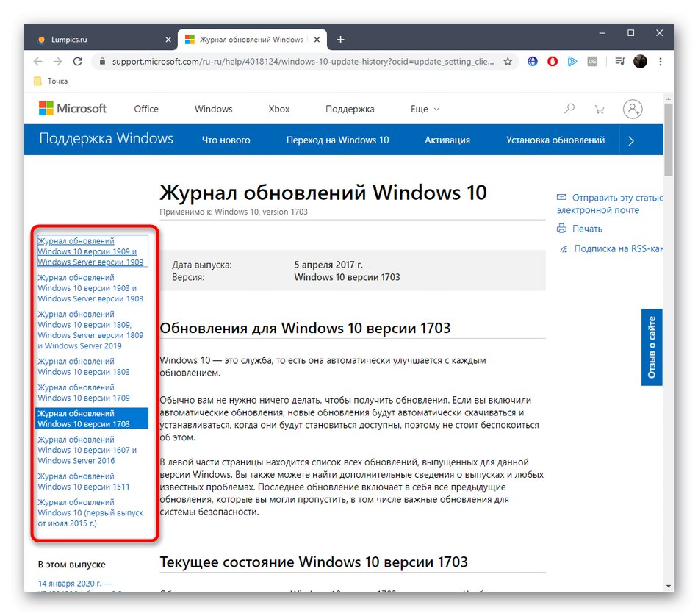Click the scrollbar down arrow
The height and width of the screenshot is (616, 698).
[x=668, y=586]
